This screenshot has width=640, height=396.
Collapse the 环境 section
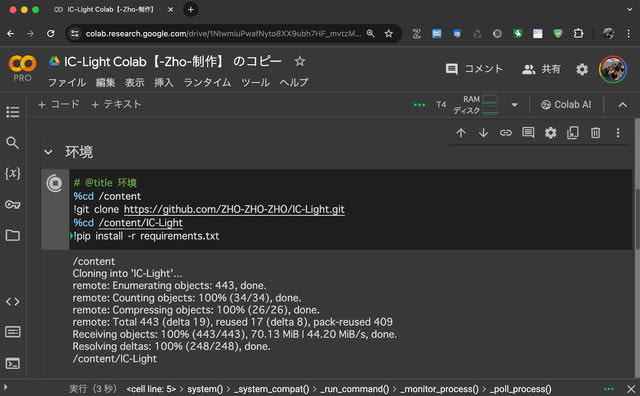(48, 152)
